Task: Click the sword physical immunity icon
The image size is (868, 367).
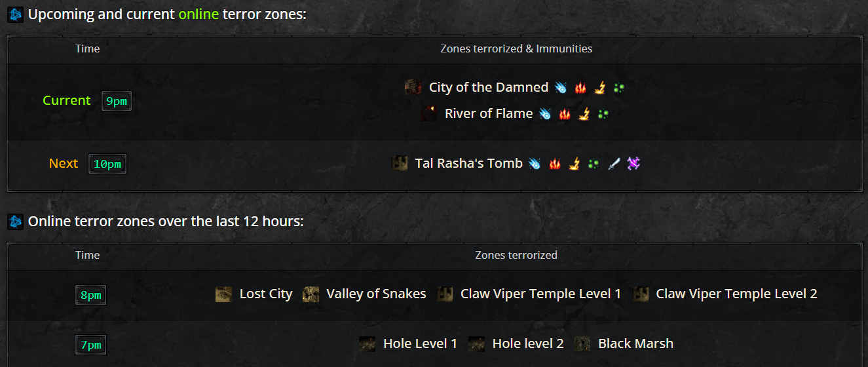Action: [614, 164]
